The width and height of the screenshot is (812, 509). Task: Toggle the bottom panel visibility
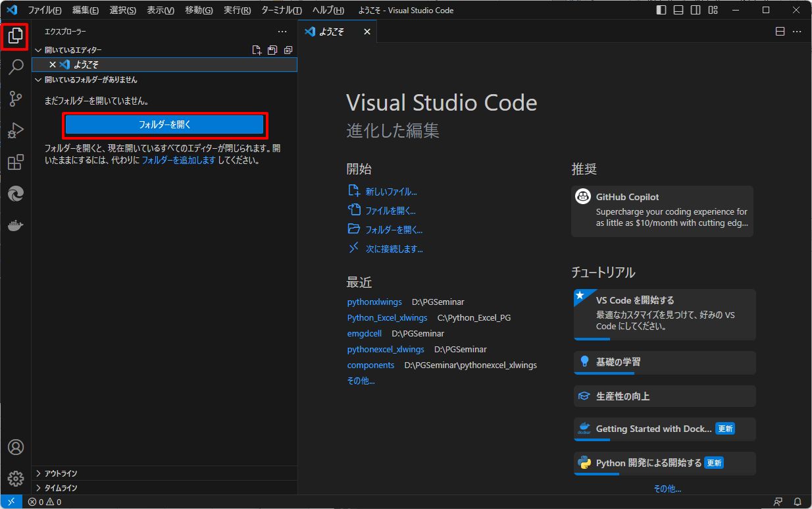pos(679,10)
